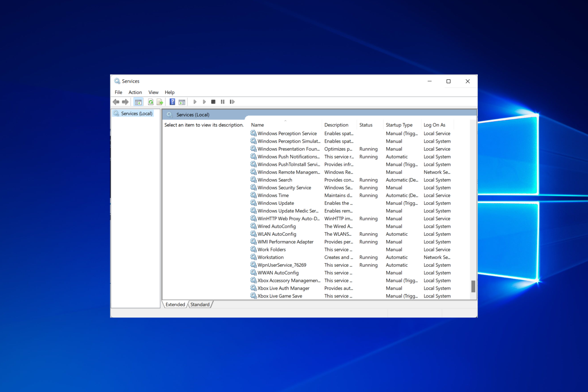588x392 pixels.
Task: Open the Help toolbar icon
Action: point(172,102)
